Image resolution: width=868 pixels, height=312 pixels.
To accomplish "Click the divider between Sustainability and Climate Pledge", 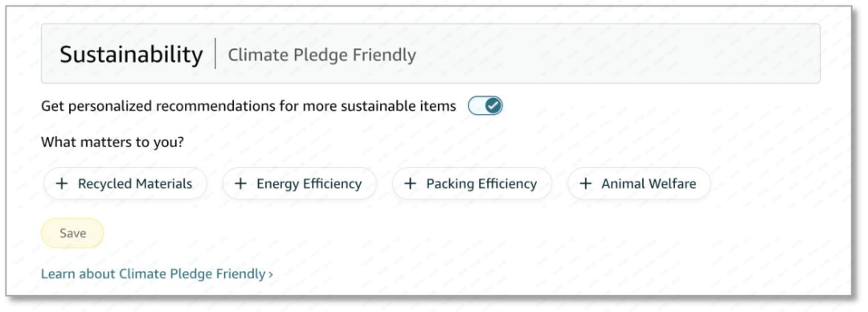I will (x=215, y=54).
